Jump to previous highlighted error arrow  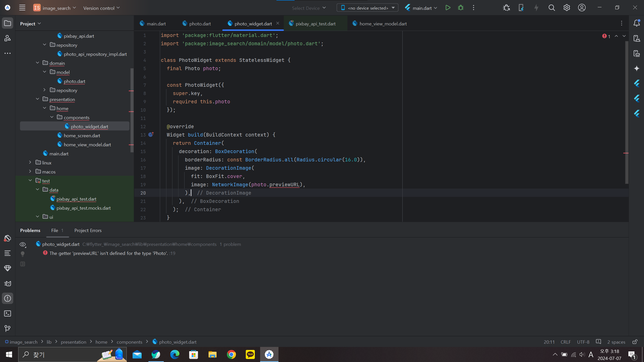click(x=616, y=36)
